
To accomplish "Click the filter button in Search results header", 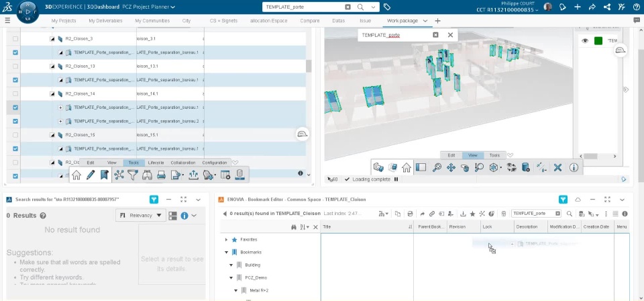I will click(x=153, y=200).
